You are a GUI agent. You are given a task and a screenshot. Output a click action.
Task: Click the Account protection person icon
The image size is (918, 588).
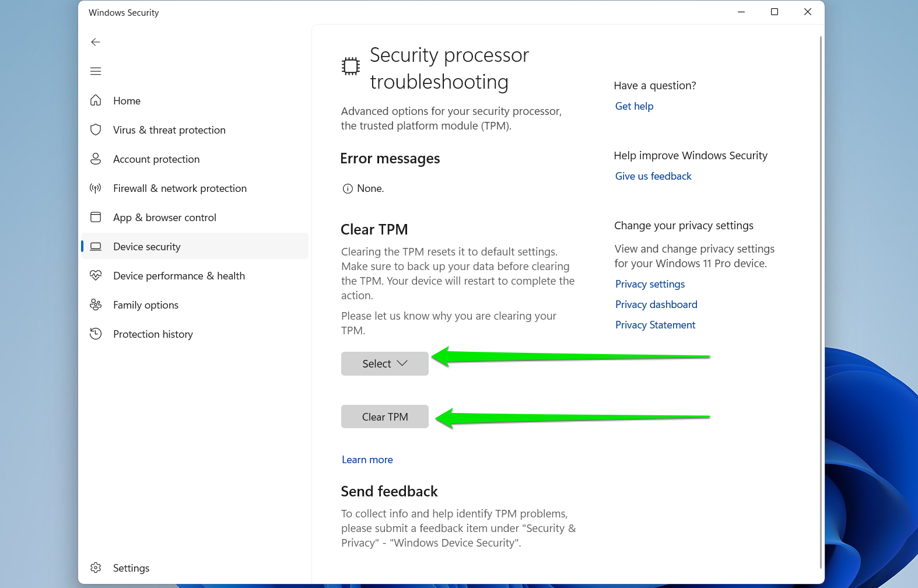point(96,159)
